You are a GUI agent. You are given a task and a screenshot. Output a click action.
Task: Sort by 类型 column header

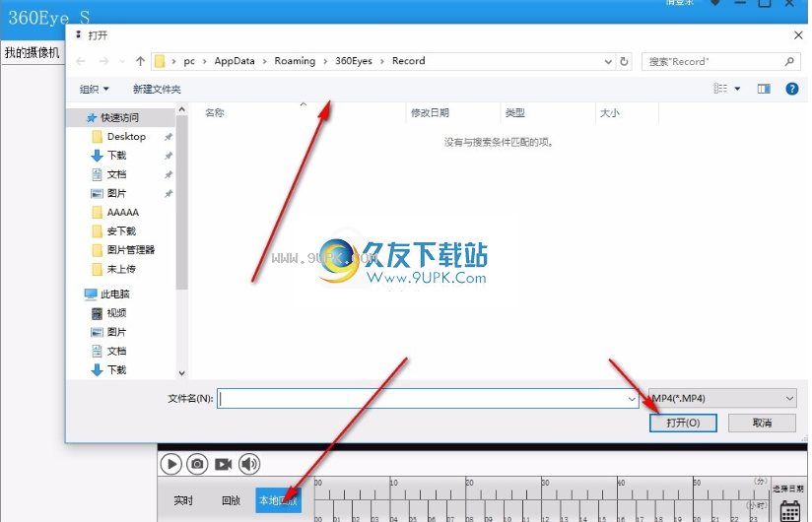[514, 113]
